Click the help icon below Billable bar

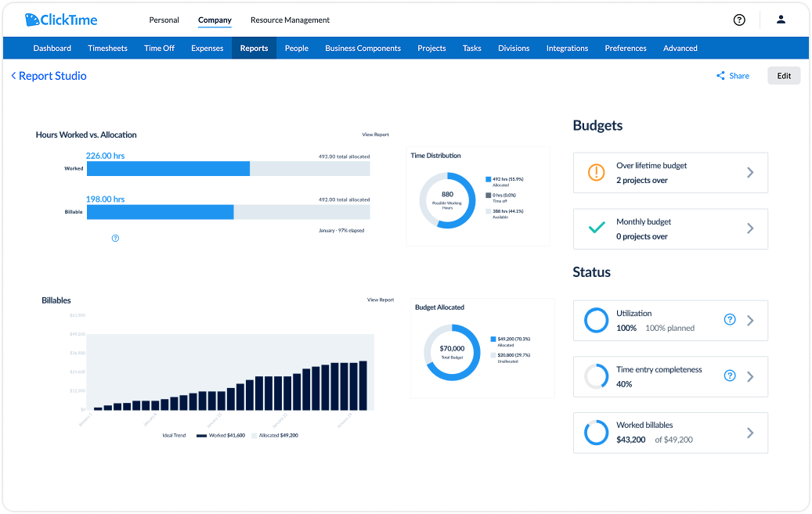click(x=115, y=238)
